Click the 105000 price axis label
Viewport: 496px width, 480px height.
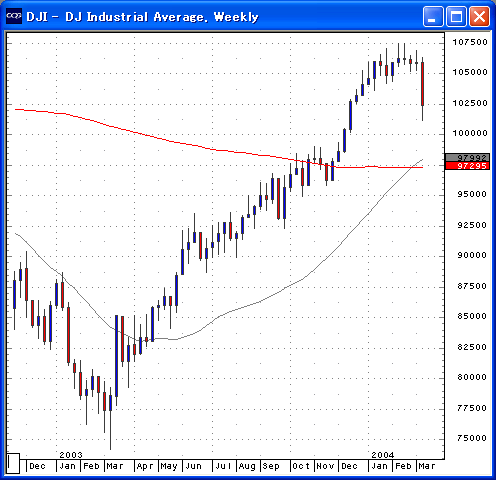tap(470, 72)
